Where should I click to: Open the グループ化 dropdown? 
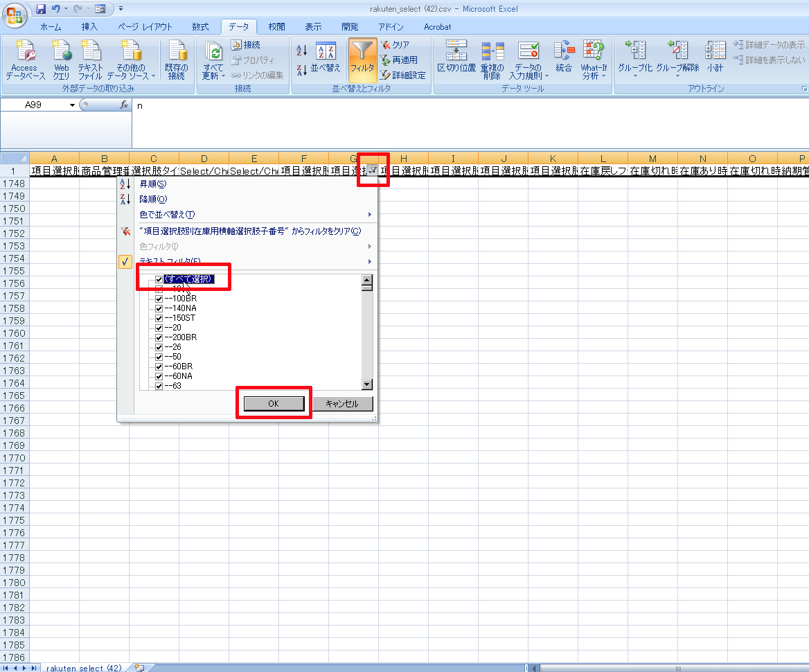(x=635, y=60)
